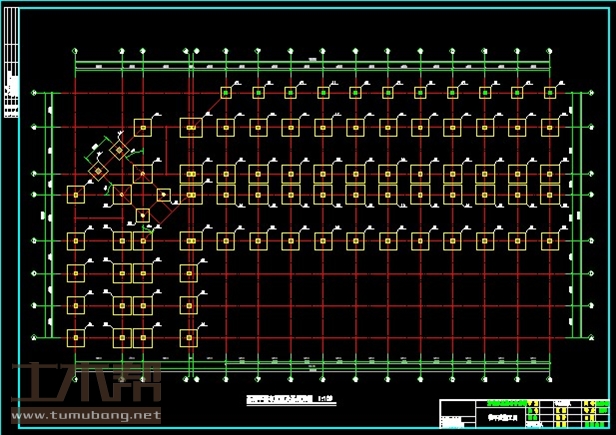The image size is (616, 435).
Task: Select the last grid axis bubble on the top row
Action: 550,50
